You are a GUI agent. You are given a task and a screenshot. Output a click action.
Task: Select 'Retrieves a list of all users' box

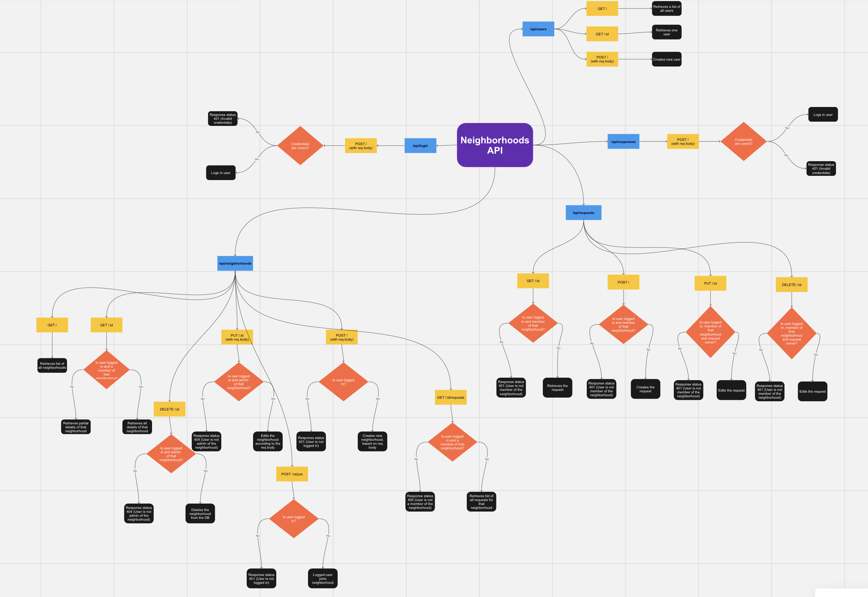click(x=667, y=9)
